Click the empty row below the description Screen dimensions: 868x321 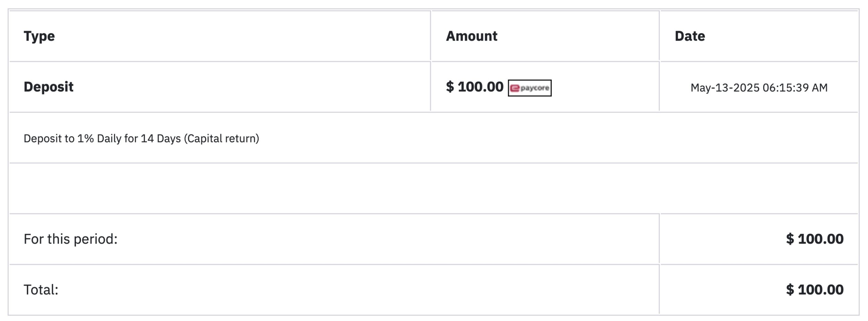[x=434, y=188]
